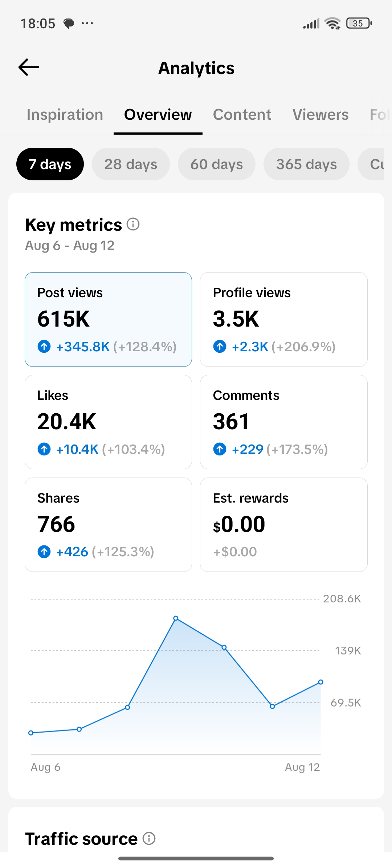Image resolution: width=392 pixels, height=868 pixels.
Task: Open the Key metrics info icon
Action: 133,224
